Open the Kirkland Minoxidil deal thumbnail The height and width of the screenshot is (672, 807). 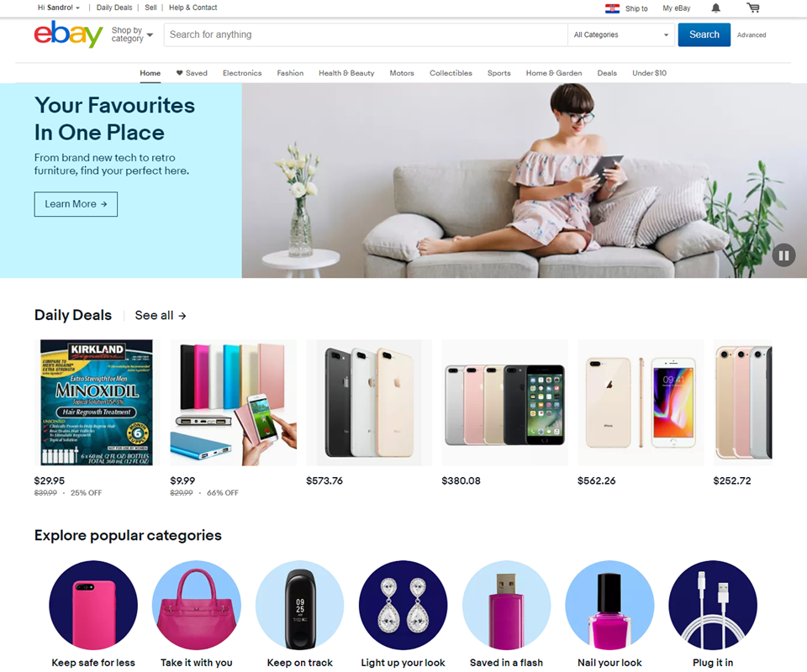point(97,402)
